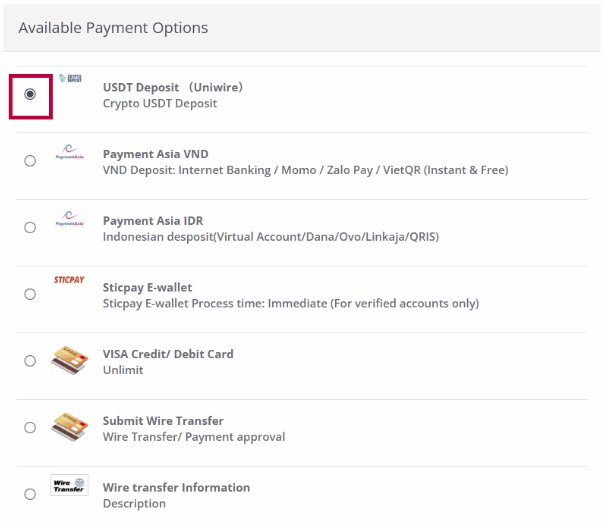Pick the Wire transfer Information radio button
The image size is (607, 523).
pos(30,494)
